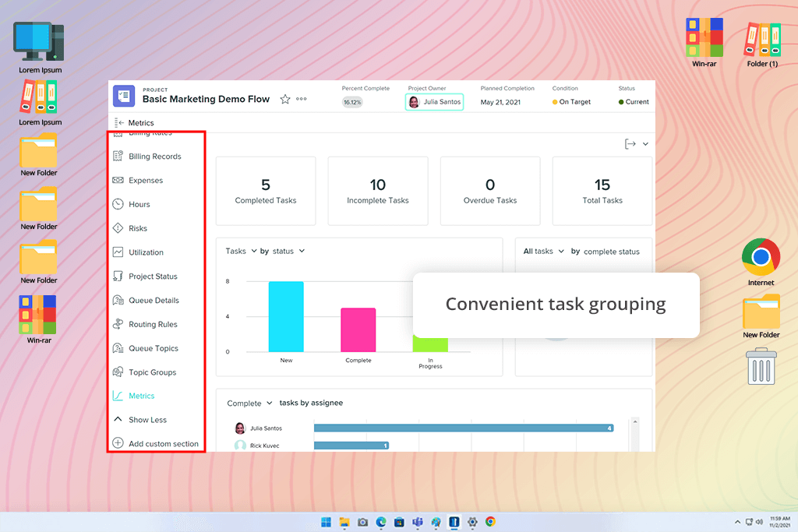Viewport: 798px width, 532px height.
Task: Open the 10 Incomplete Tasks card
Action: [378, 191]
